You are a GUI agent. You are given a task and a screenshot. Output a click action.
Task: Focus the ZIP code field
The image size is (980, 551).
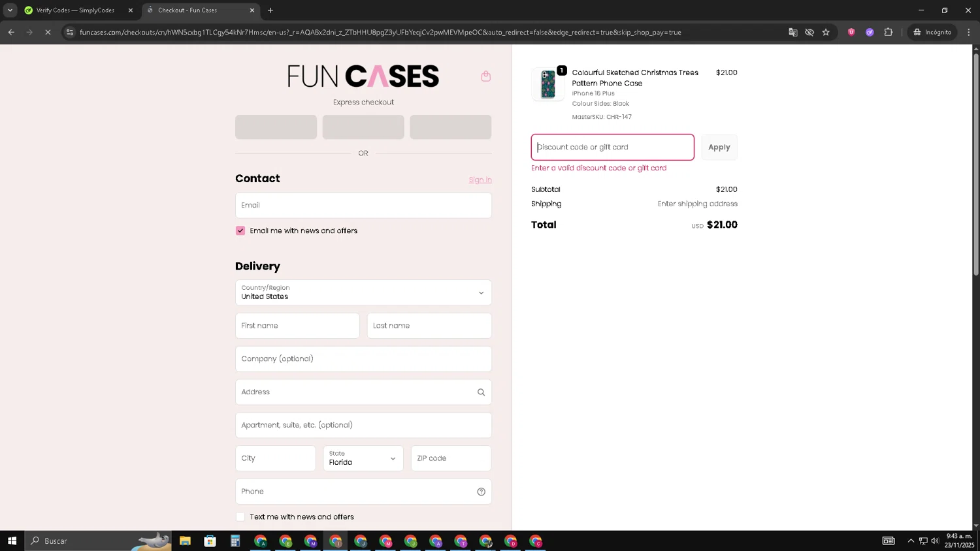pos(451,458)
